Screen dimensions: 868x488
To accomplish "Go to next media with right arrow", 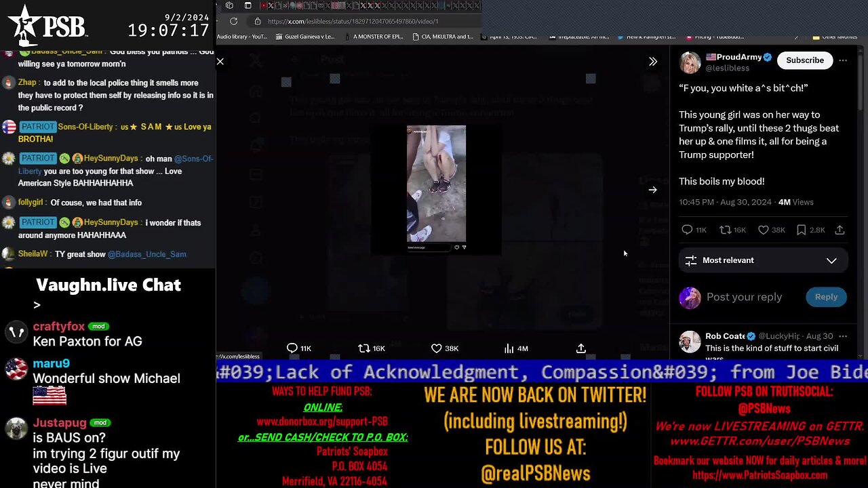I will pos(652,190).
